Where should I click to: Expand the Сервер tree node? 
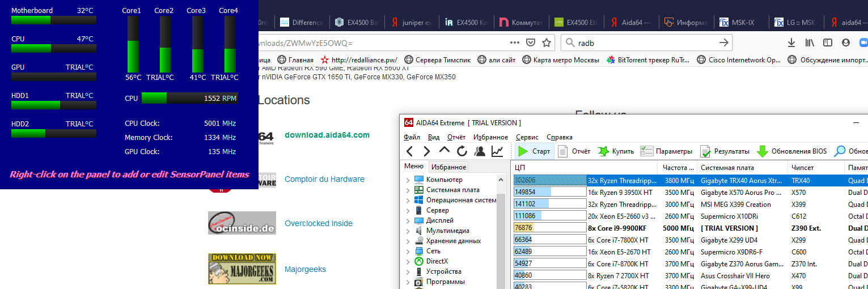408,210
